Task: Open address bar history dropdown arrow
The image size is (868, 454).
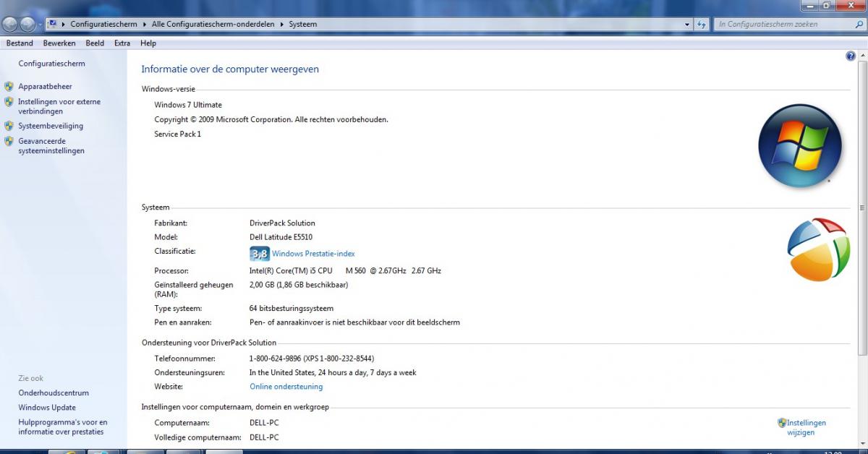Action: pos(688,24)
